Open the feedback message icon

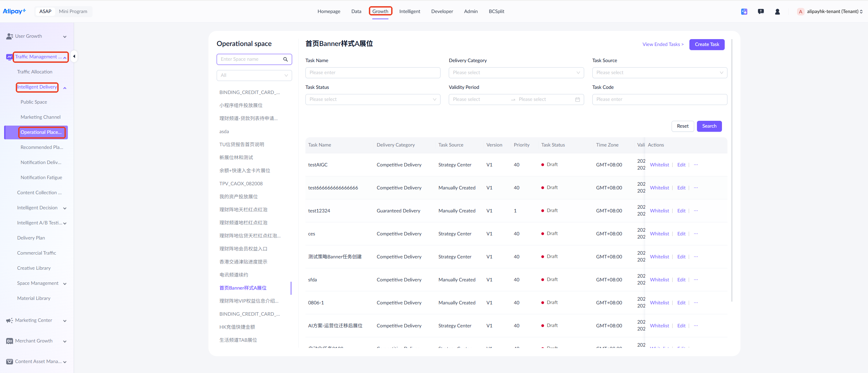pyautogui.click(x=761, y=12)
